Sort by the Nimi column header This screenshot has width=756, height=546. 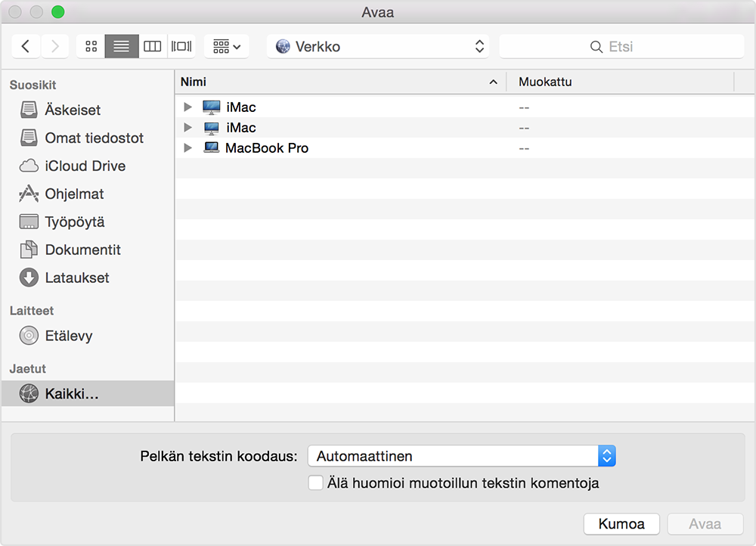[341, 82]
